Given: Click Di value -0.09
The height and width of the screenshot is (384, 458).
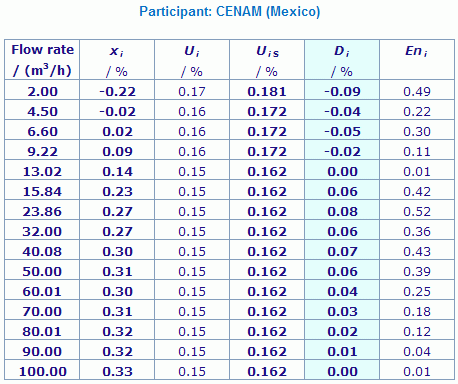Looking at the screenshot, I should click(x=342, y=91).
